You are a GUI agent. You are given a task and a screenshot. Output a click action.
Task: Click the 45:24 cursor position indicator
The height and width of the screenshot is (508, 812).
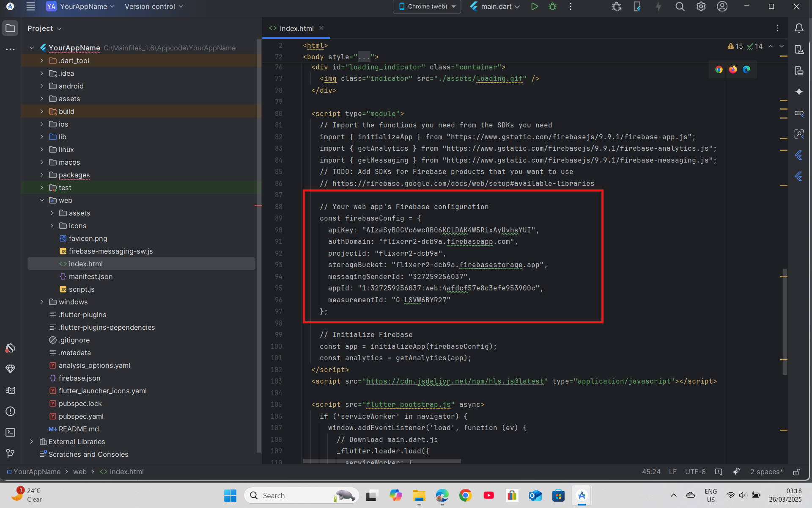coord(651,472)
